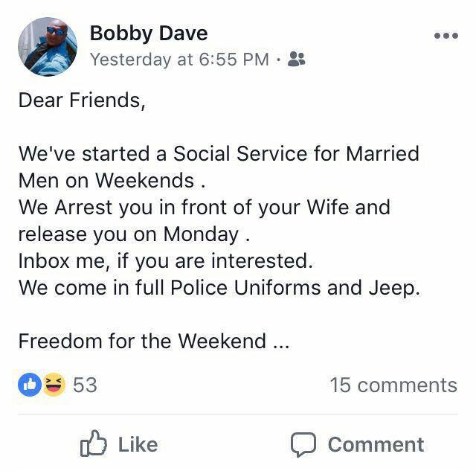Open Bobby Dave's profile picture
This screenshot has width=476, height=471.
[x=47, y=47]
